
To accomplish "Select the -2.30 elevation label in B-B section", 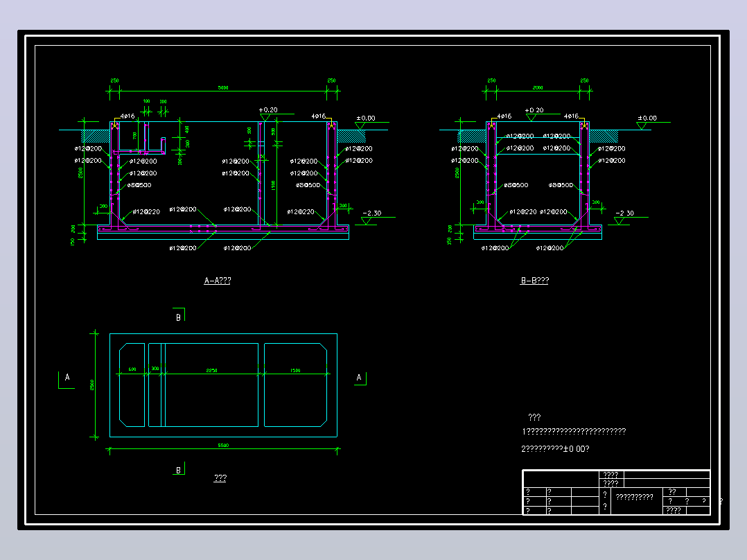I will tap(624, 213).
